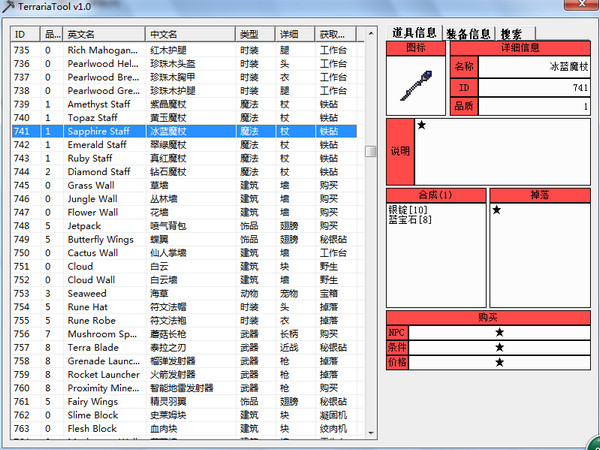This screenshot has width=600, height=450.
Task: Switch to the 装备信息 tab
Action: (x=469, y=34)
